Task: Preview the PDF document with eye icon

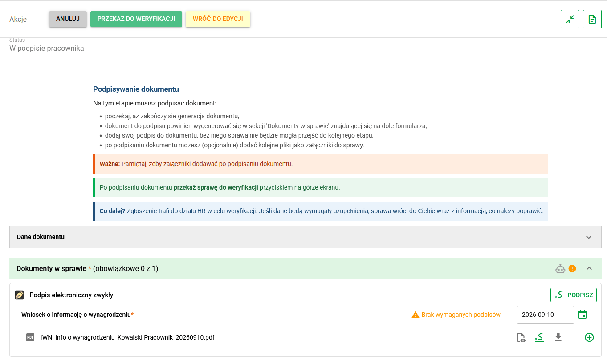Action: 521,338
